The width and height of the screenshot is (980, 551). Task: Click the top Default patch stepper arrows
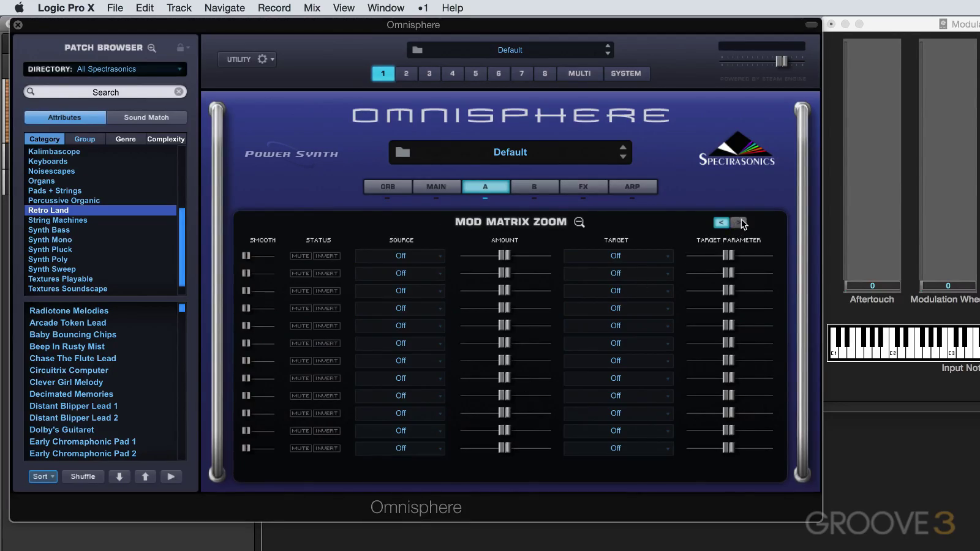[x=608, y=50]
